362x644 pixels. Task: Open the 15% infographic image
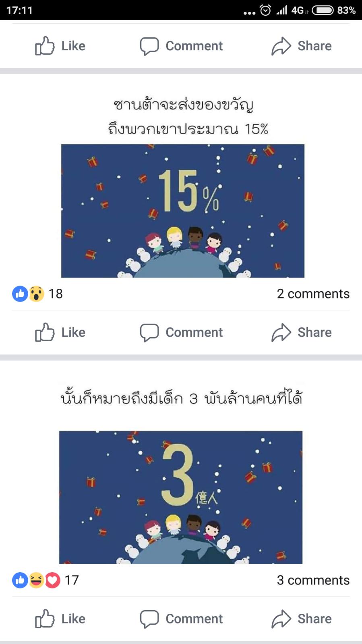183,211
